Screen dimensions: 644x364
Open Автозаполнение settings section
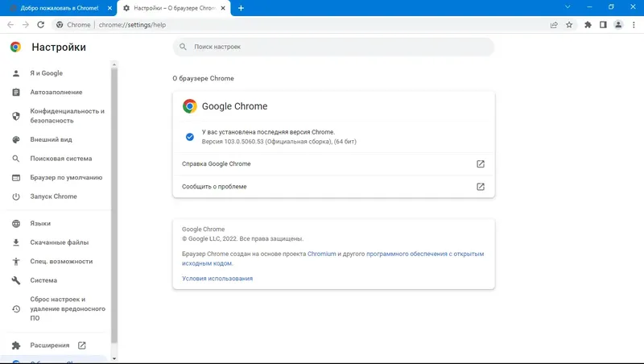point(56,92)
